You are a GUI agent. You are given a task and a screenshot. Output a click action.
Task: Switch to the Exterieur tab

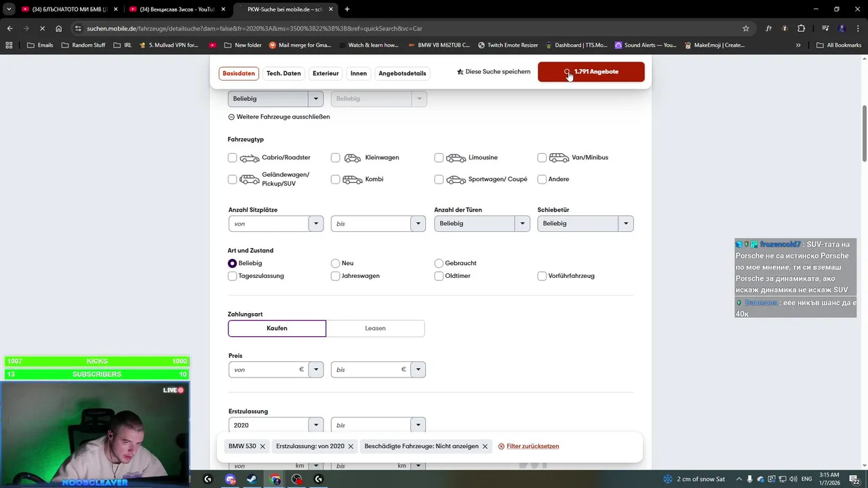(325, 73)
